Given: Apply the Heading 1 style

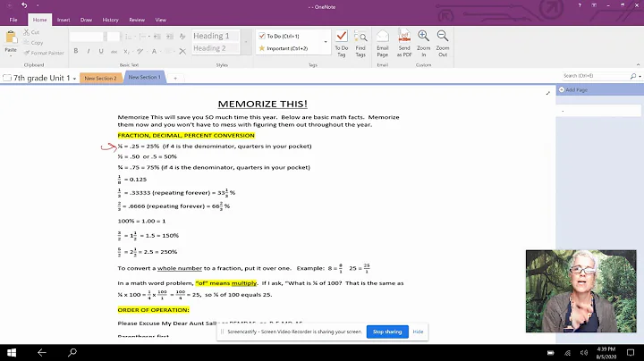Looking at the screenshot, I should (x=216, y=36).
